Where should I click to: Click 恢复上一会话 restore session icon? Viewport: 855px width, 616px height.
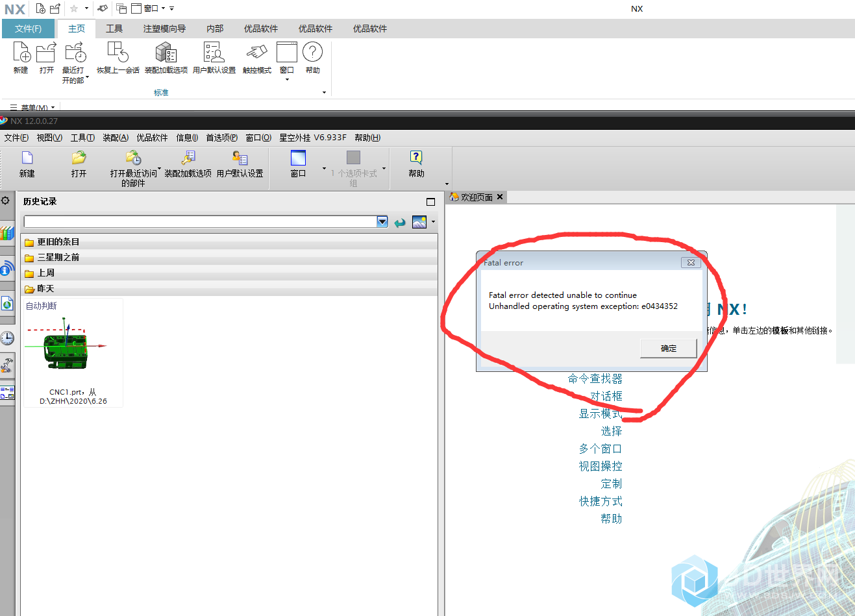click(x=118, y=52)
